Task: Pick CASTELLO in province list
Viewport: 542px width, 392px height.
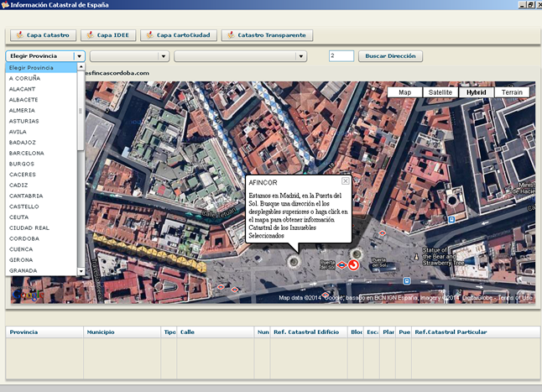Action: click(41, 206)
